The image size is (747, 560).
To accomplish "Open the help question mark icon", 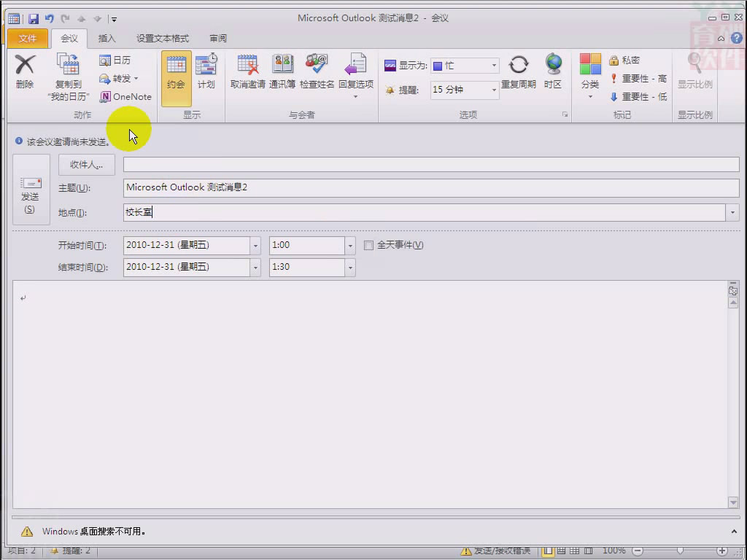I will tap(737, 38).
